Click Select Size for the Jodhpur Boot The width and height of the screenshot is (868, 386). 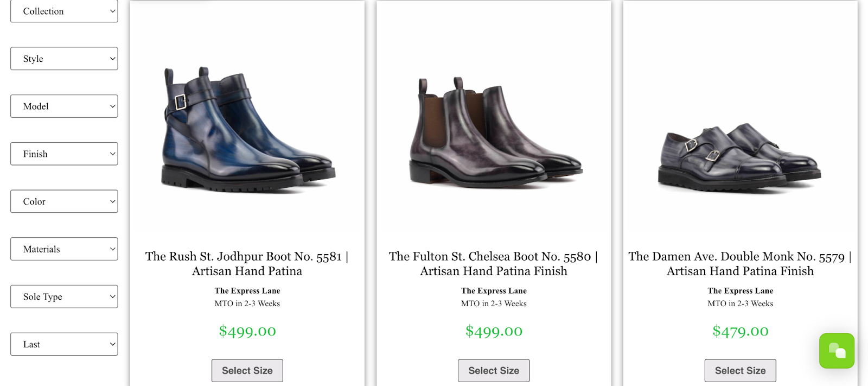(x=247, y=370)
